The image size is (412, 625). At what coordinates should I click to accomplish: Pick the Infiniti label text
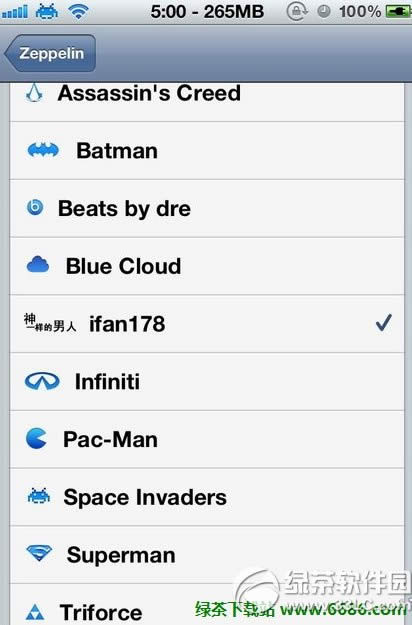[x=108, y=381]
